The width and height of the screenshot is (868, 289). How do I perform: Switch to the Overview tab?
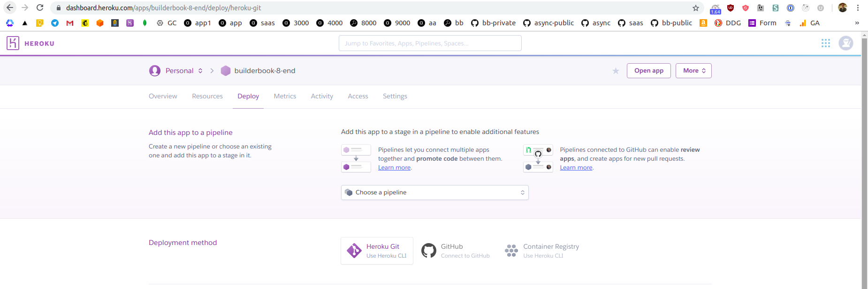tap(163, 96)
